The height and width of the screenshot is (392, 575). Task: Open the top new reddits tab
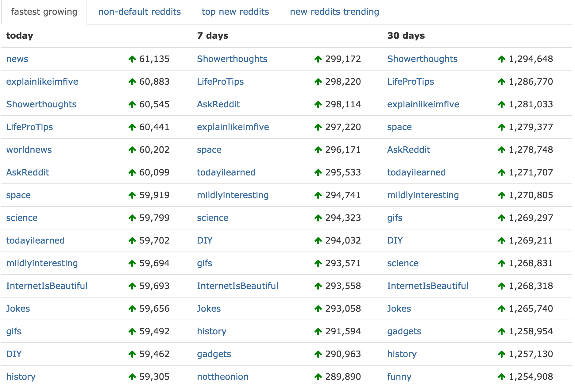(235, 12)
